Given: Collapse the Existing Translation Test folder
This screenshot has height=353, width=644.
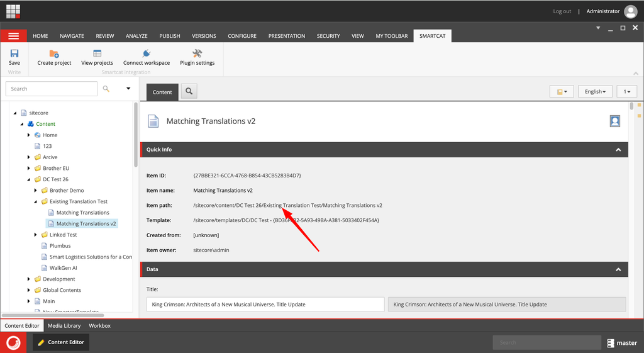Looking at the screenshot, I should [35, 201].
